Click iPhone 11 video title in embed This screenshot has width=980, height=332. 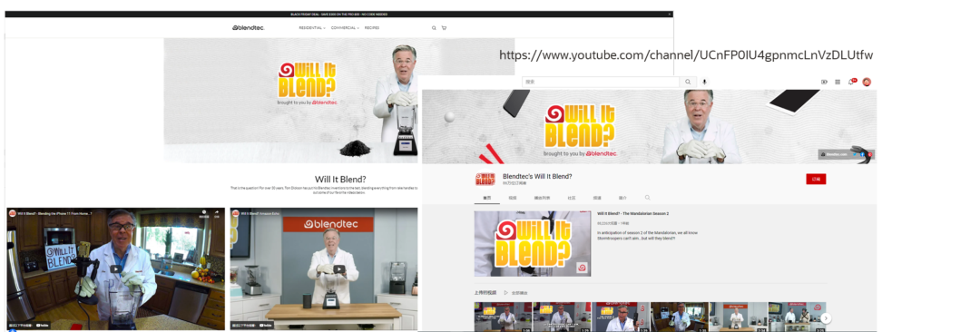[55, 214]
